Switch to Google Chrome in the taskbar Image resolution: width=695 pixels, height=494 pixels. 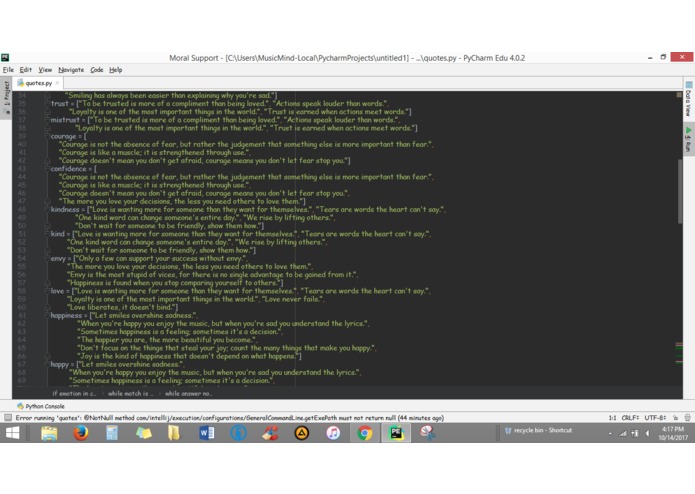pos(364,433)
